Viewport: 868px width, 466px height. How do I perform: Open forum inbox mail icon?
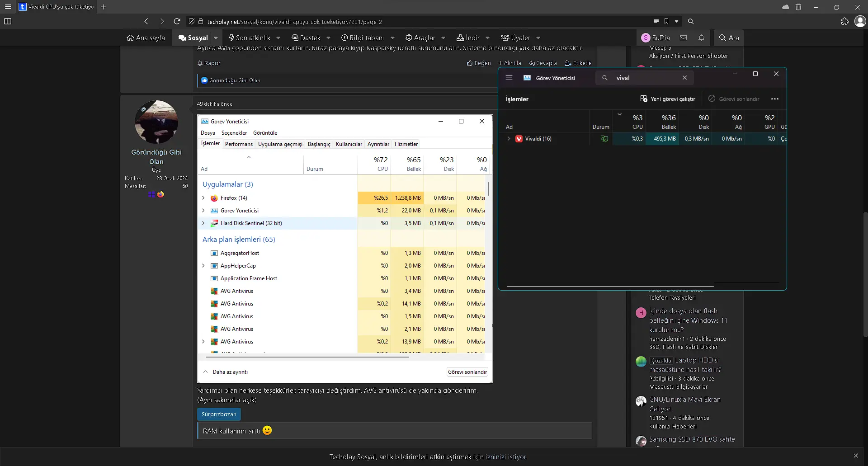pos(684,38)
